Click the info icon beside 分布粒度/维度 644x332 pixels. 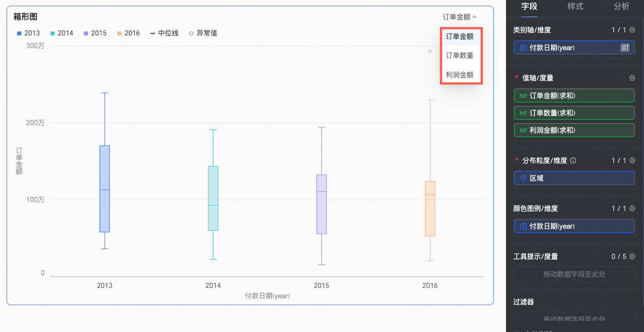(x=573, y=160)
